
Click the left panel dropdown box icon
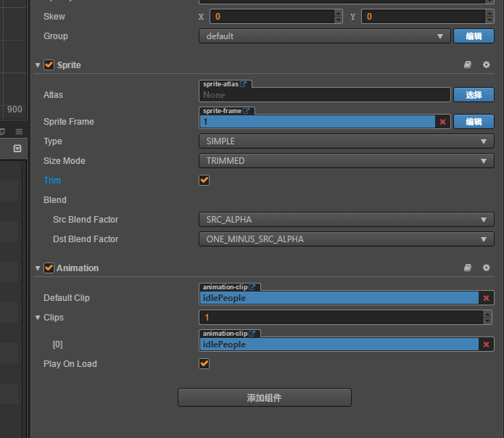pyautogui.click(x=17, y=149)
